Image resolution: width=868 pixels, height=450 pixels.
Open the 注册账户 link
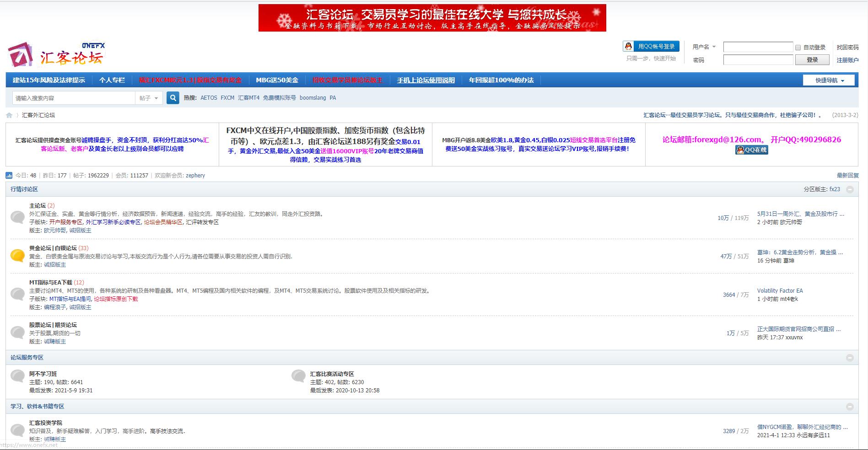coord(847,60)
